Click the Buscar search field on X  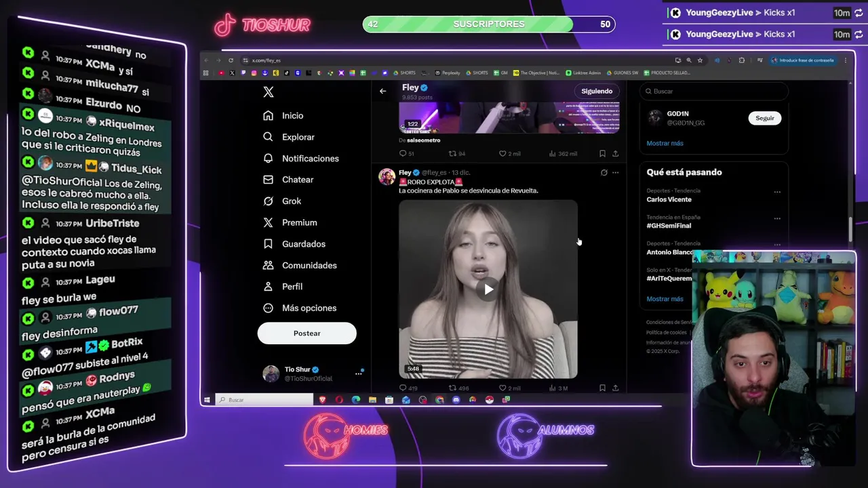714,91
